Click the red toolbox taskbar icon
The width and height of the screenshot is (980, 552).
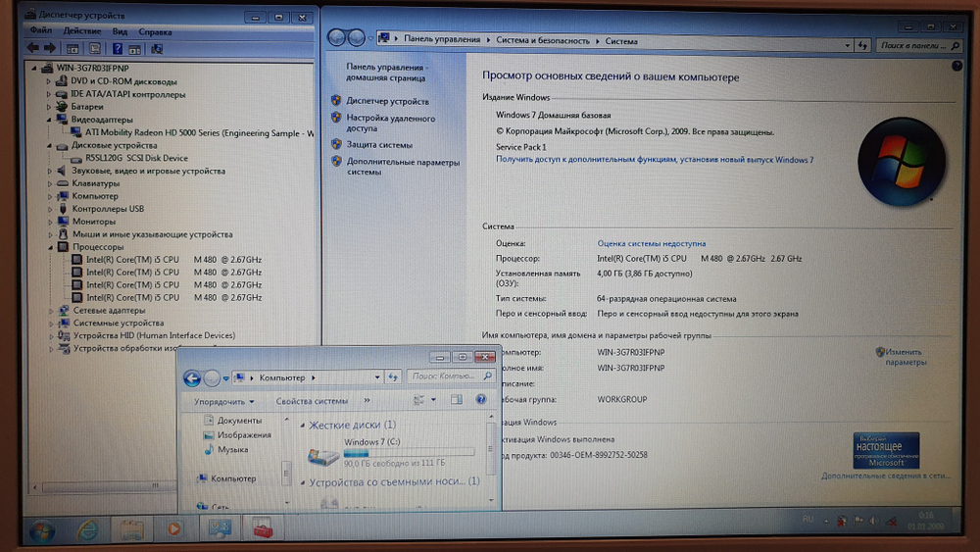(262, 530)
